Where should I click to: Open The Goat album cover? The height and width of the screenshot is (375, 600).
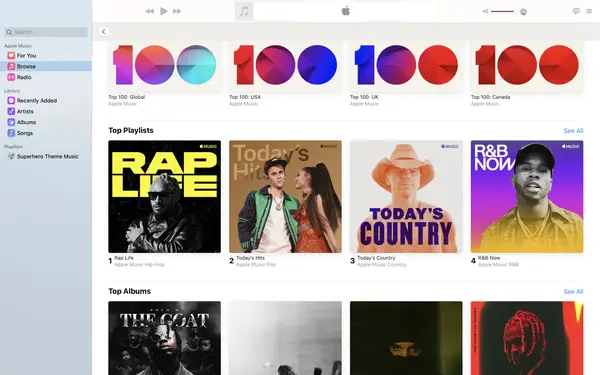tap(165, 338)
